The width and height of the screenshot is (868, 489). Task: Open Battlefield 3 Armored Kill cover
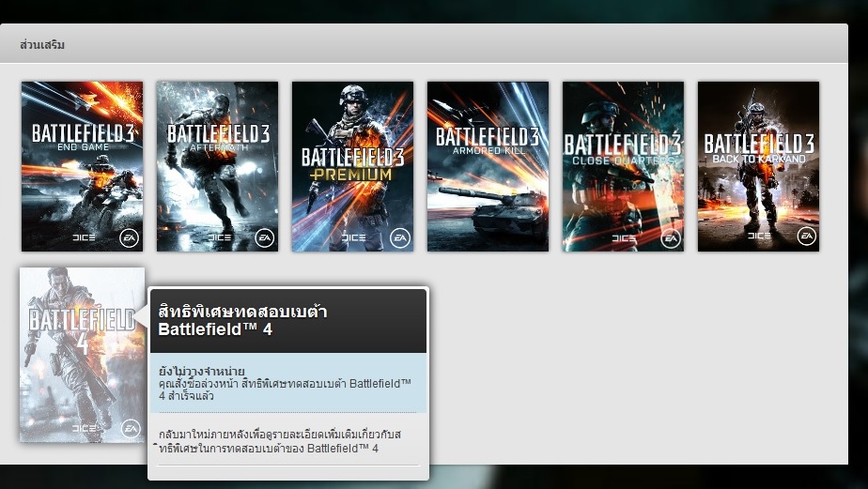488,166
